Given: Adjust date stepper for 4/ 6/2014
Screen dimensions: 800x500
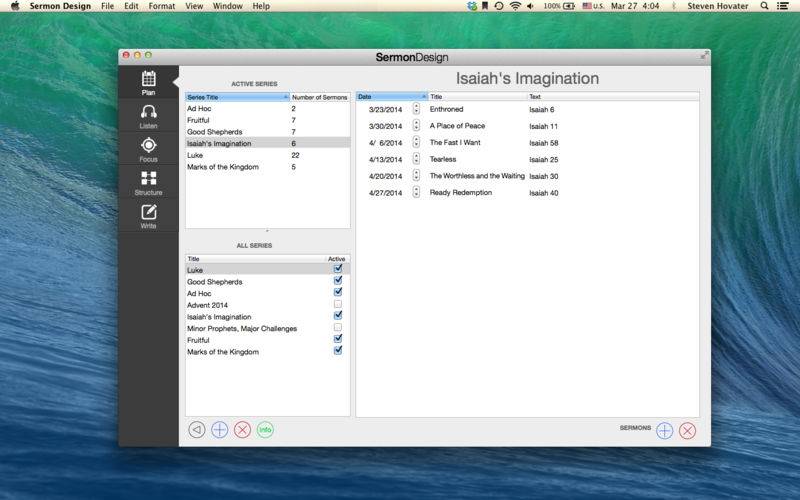Looking at the screenshot, I should [416, 142].
